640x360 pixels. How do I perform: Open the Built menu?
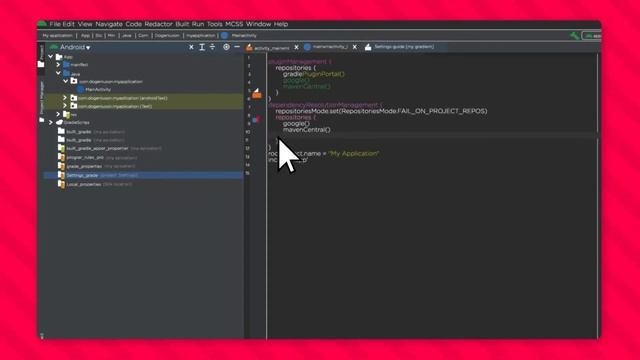pos(182,24)
